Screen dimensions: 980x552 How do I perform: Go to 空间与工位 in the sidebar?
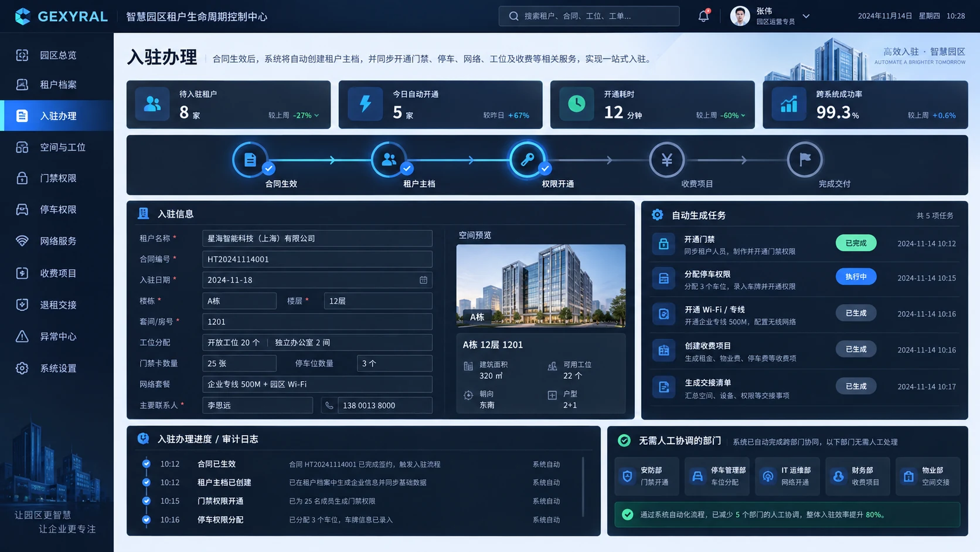point(57,147)
